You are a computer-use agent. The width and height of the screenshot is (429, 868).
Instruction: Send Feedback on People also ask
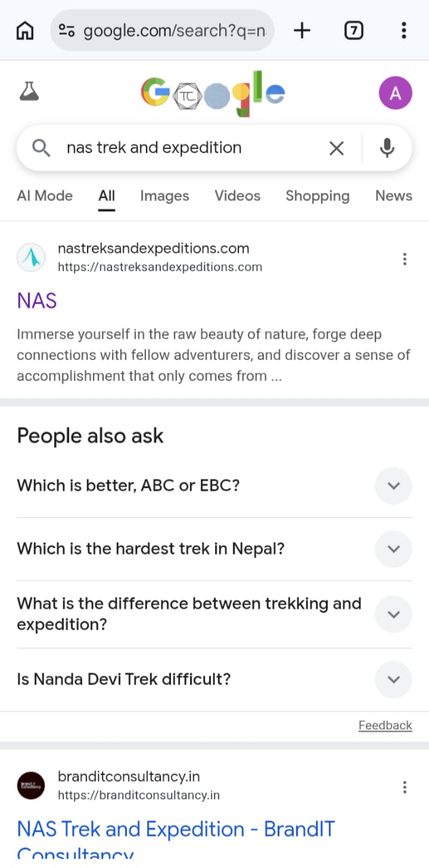coord(385,725)
